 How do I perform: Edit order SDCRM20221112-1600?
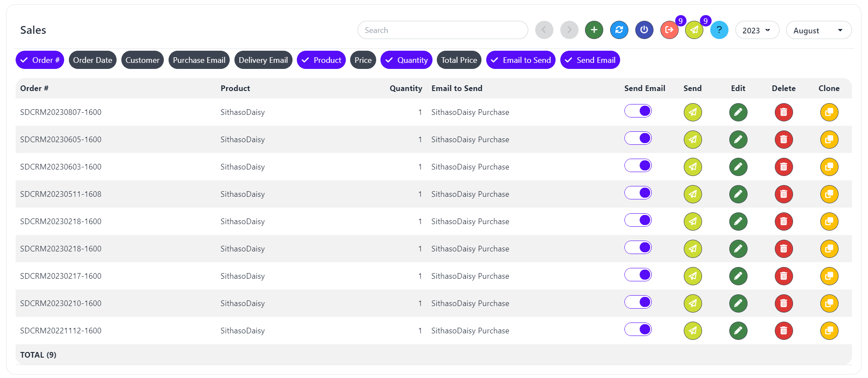[x=738, y=331]
